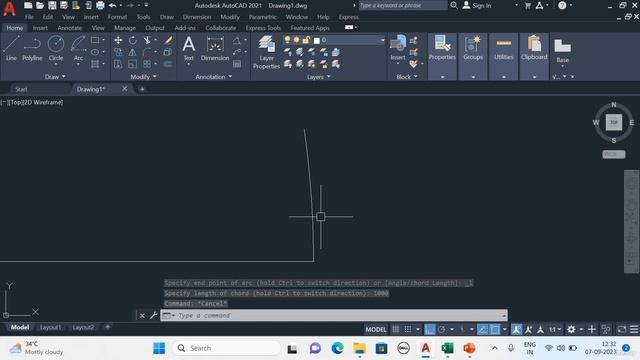The width and height of the screenshot is (640, 360).
Task: Activate the Circle tool
Action: (56, 48)
